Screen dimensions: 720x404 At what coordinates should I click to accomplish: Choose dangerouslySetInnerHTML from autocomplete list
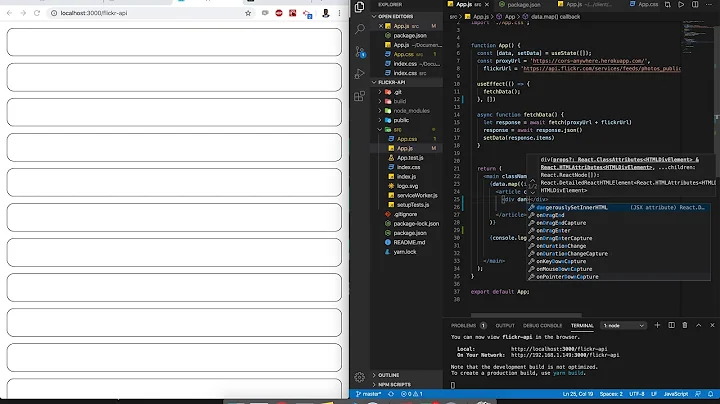click(x=618, y=208)
